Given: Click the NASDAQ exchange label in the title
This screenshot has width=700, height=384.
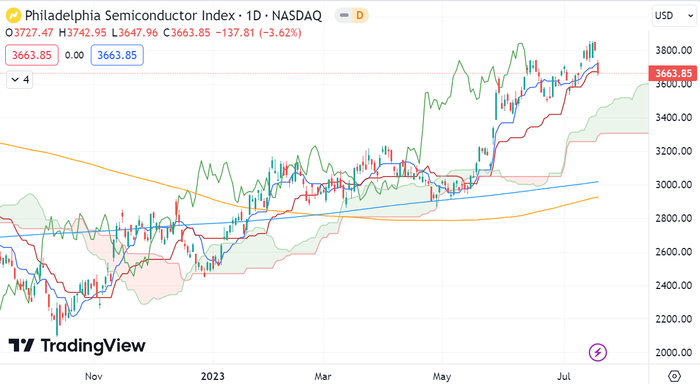Looking at the screenshot, I should click(296, 16).
